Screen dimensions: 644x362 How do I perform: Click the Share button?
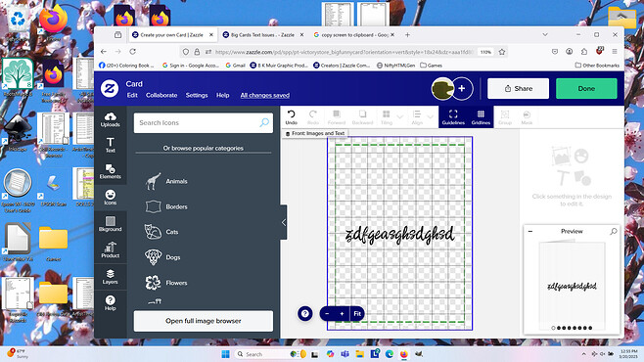pyautogui.click(x=518, y=89)
